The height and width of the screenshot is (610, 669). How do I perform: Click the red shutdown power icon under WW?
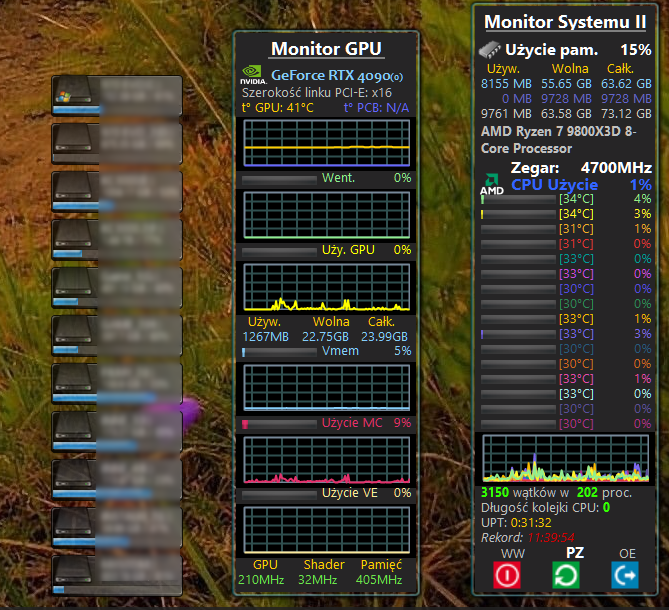(x=507, y=575)
